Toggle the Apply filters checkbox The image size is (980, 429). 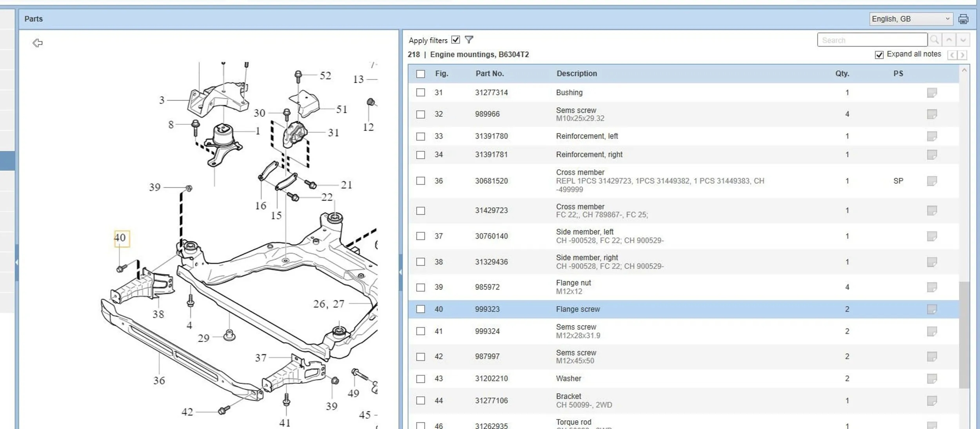pyautogui.click(x=456, y=40)
